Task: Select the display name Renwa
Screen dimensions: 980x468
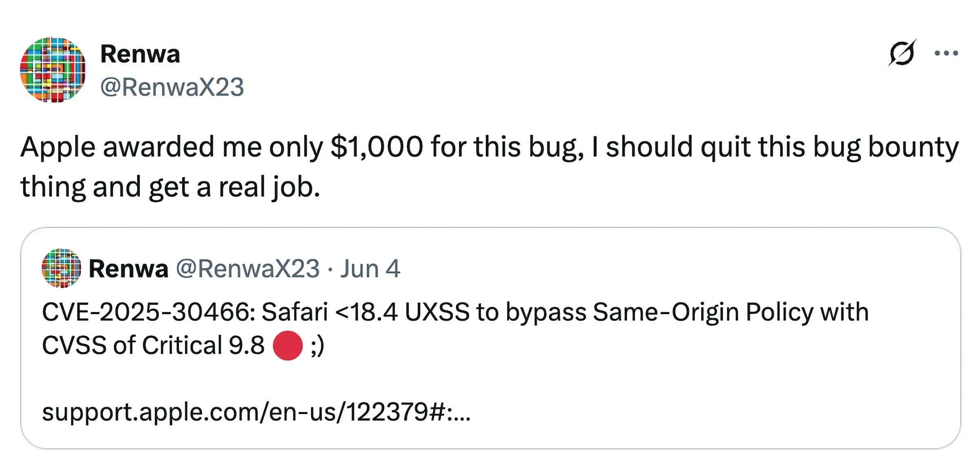Action: (x=140, y=53)
